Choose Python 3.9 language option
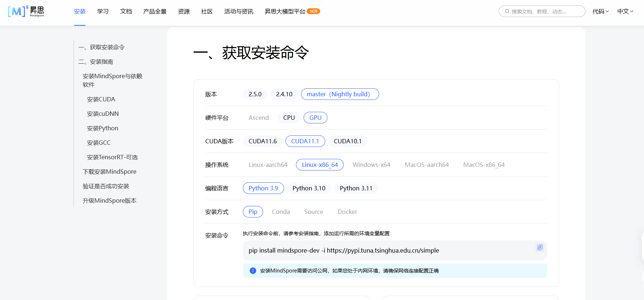Image resolution: width=644 pixels, height=300 pixels. tap(263, 188)
